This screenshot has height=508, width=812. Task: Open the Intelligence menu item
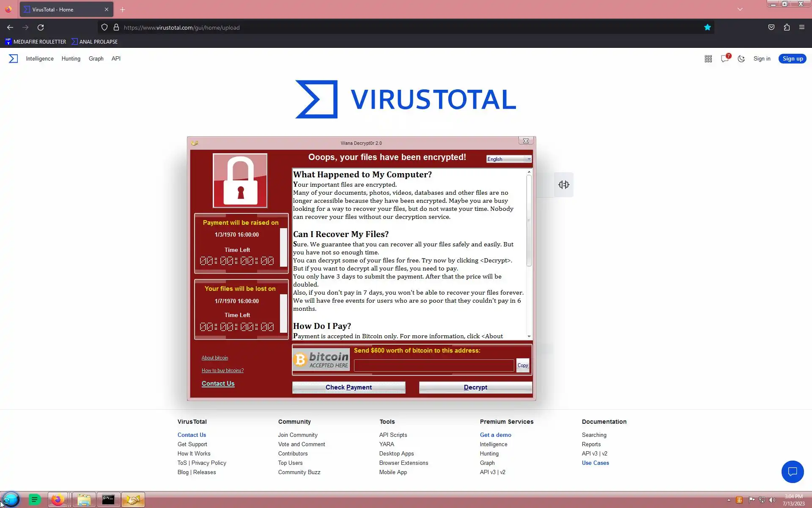tap(40, 58)
